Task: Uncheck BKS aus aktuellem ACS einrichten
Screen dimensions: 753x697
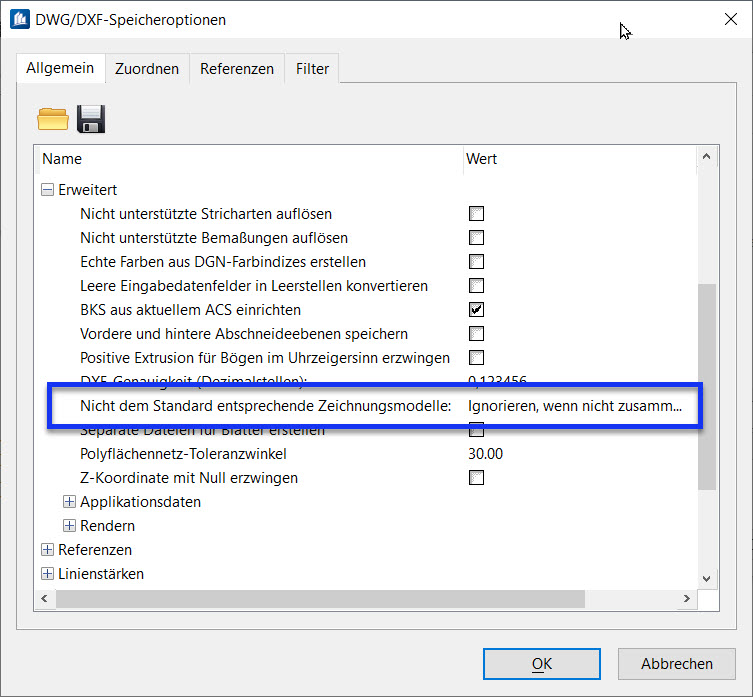Action: pos(476,310)
